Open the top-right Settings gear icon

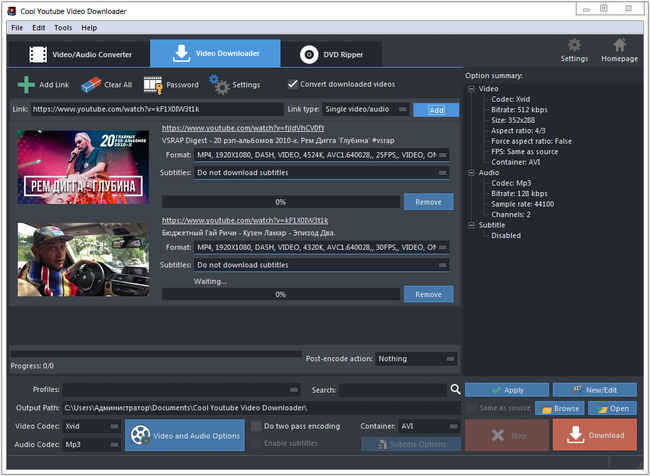[574, 46]
